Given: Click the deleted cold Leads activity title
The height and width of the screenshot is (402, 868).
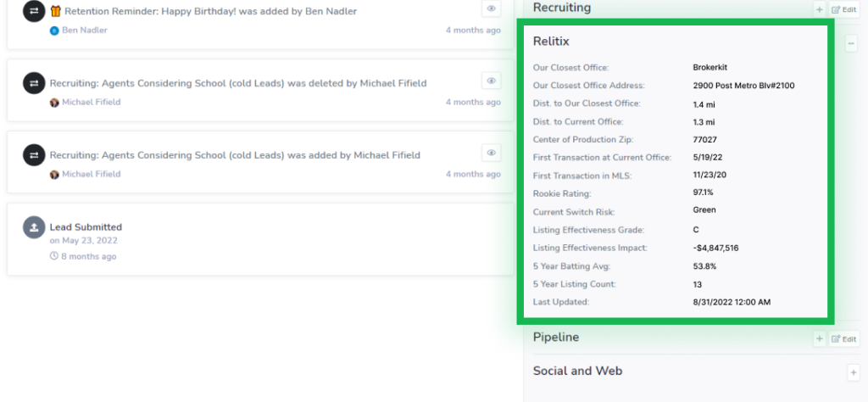Looking at the screenshot, I should click(x=238, y=84).
